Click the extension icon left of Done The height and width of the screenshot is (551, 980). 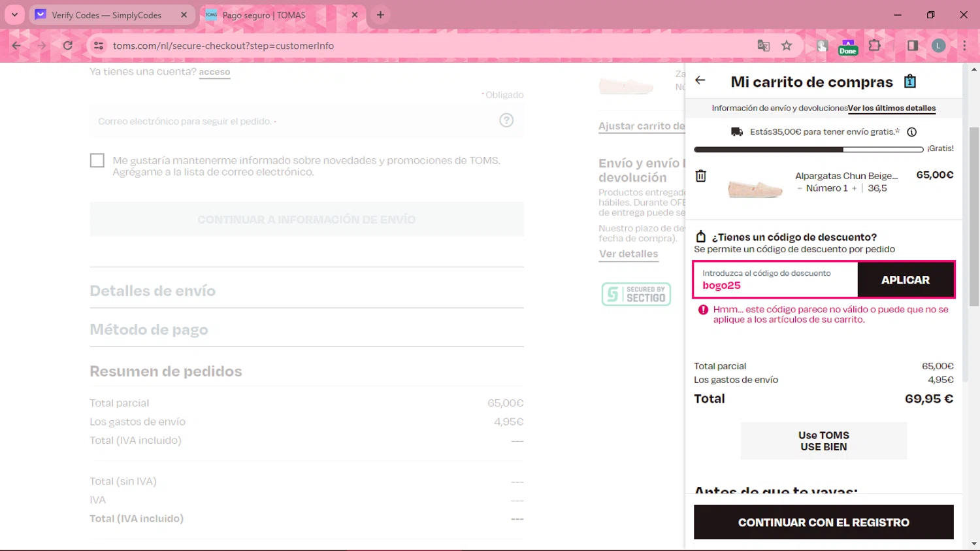tap(822, 46)
